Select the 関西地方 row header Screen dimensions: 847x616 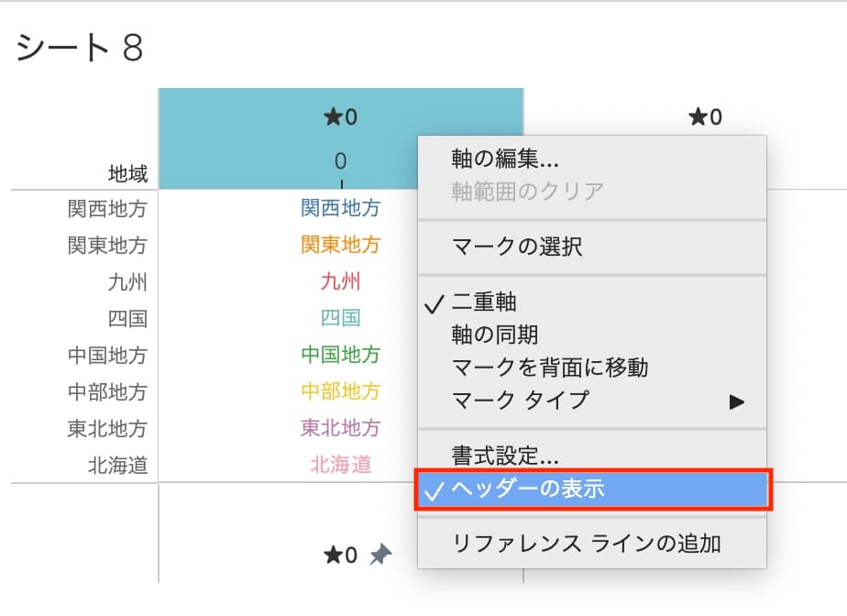tap(107, 209)
